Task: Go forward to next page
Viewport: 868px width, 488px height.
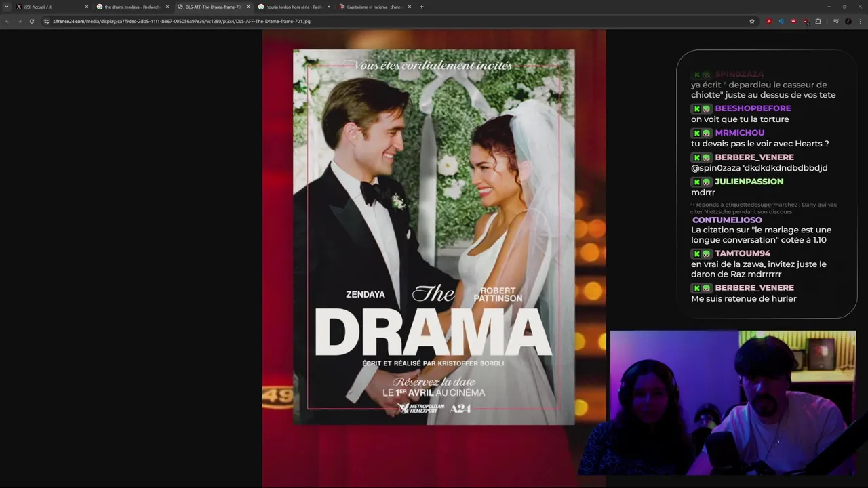Action: (x=19, y=21)
